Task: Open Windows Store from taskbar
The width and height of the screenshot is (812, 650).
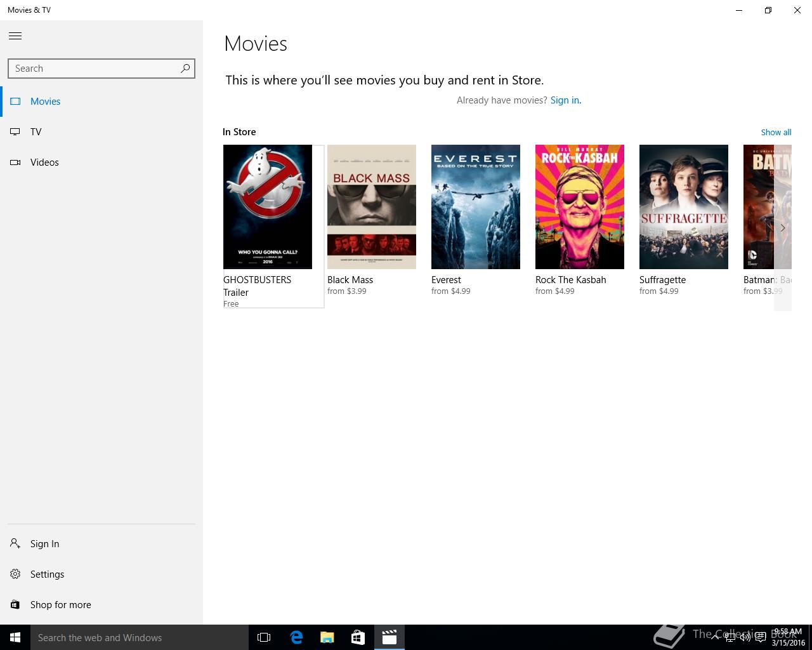Action: pyautogui.click(x=358, y=637)
